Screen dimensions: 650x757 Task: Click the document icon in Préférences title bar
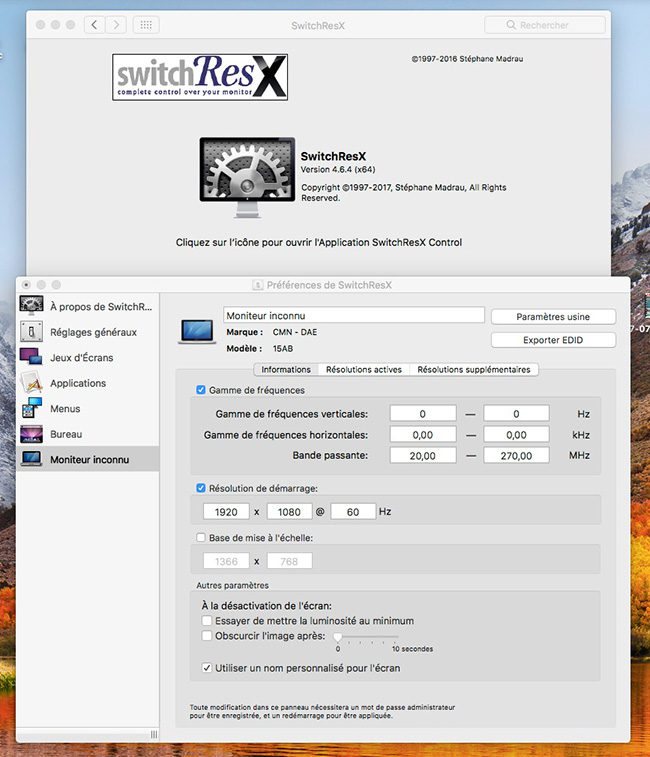pyautogui.click(x=258, y=285)
